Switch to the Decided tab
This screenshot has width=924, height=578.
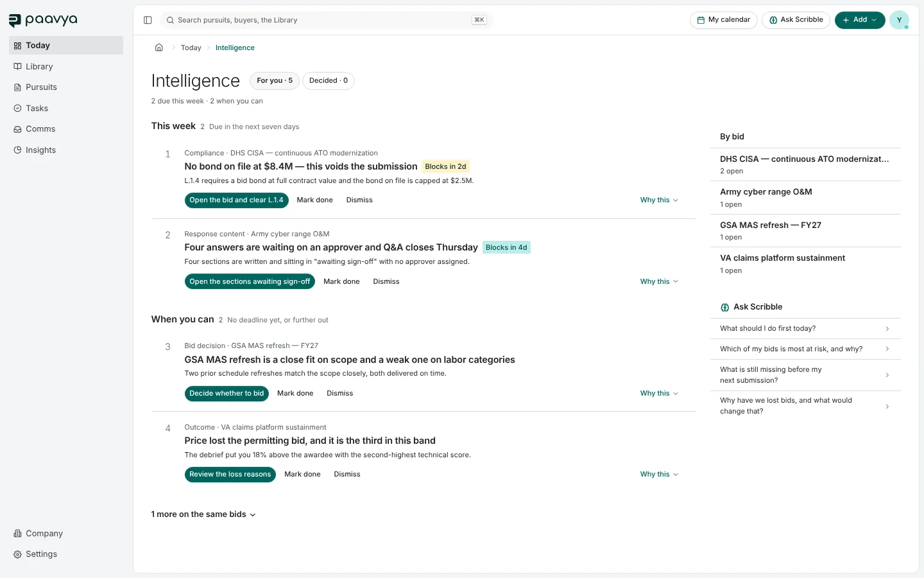click(329, 81)
